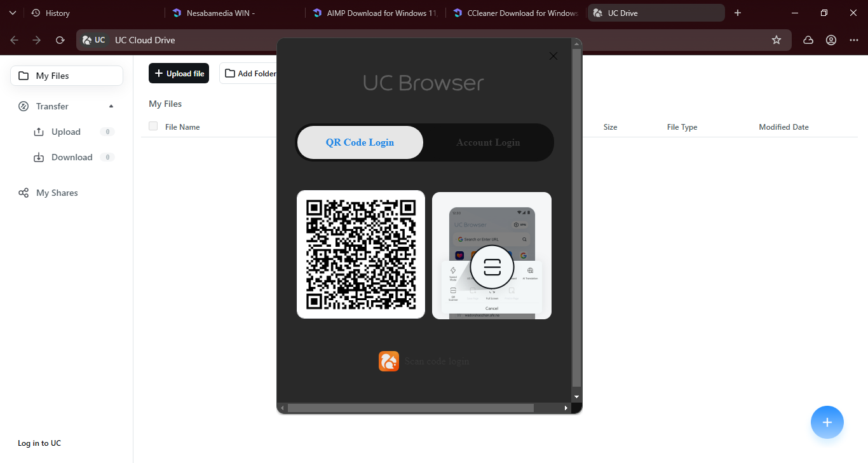This screenshot has height=463, width=868.
Task: Click the Log in to UC link
Action: (39, 443)
